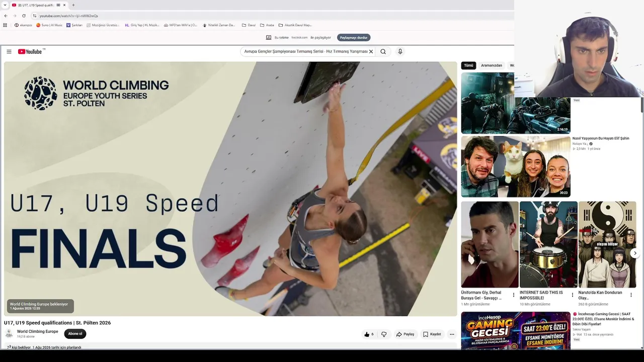Viewport: 644px width, 362px height.
Task: Reload the YouTube page
Action: [24, 16]
